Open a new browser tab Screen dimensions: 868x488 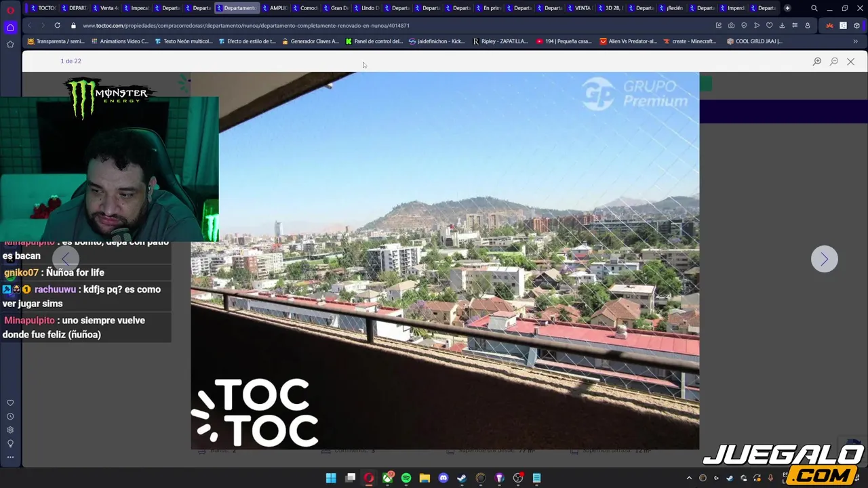(x=787, y=8)
